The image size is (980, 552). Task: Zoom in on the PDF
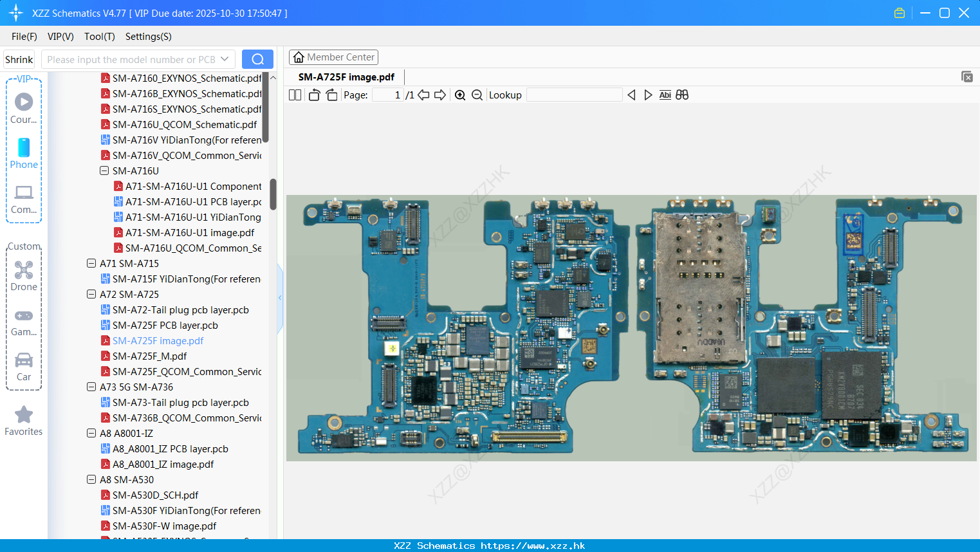[460, 95]
